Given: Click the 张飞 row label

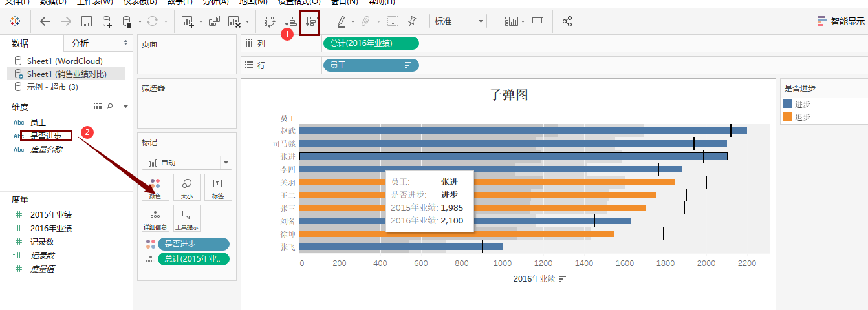Looking at the screenshot, I should [x=288, y=247].
